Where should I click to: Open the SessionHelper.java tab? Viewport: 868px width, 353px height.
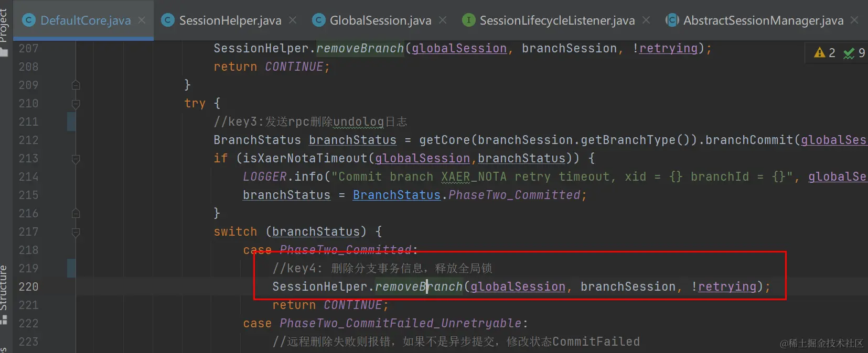[x=230, y=20]
